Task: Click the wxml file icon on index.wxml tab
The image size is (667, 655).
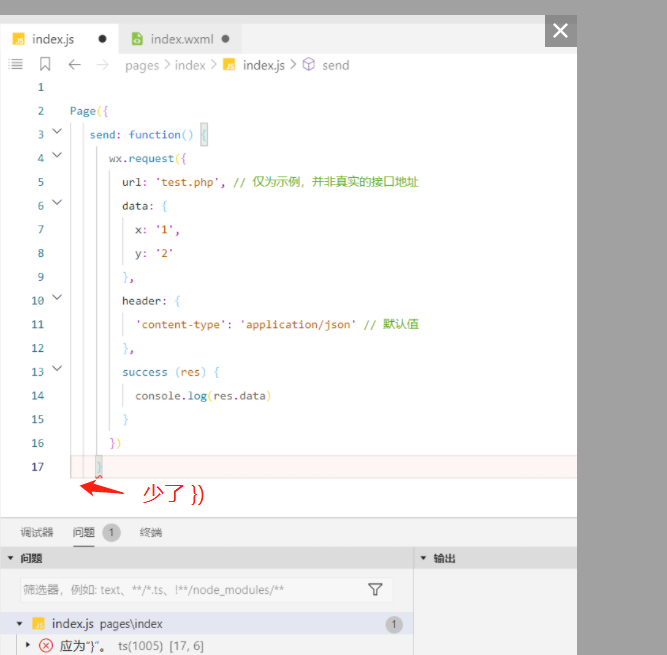Action: (x=137, y=39)
